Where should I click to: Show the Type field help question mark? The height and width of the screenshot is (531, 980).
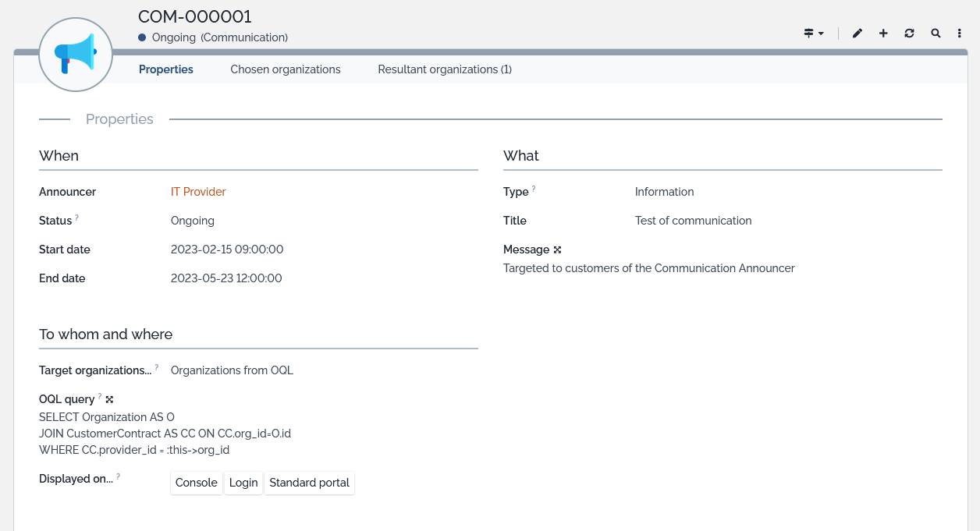tap(534, 187)
